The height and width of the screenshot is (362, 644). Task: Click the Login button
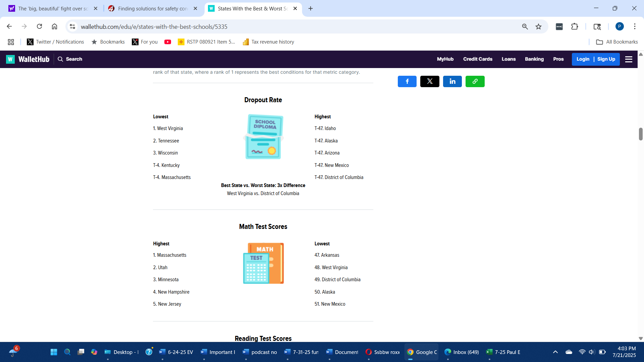point(583,59)
